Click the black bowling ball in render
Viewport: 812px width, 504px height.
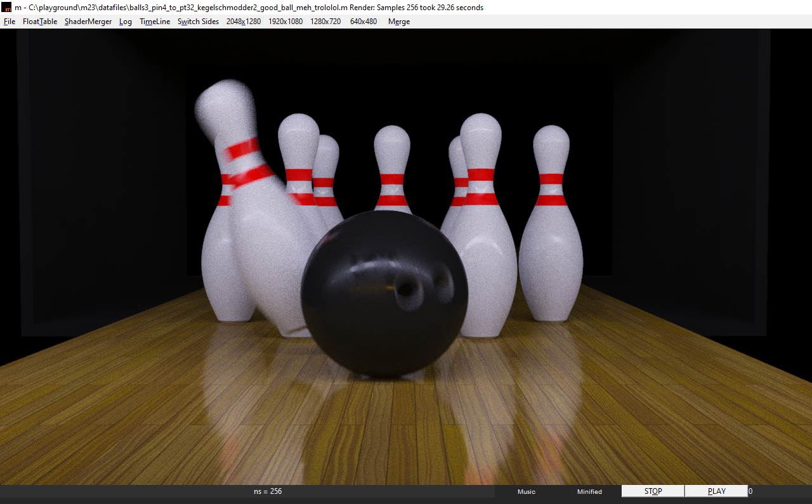tap(384, 294)
